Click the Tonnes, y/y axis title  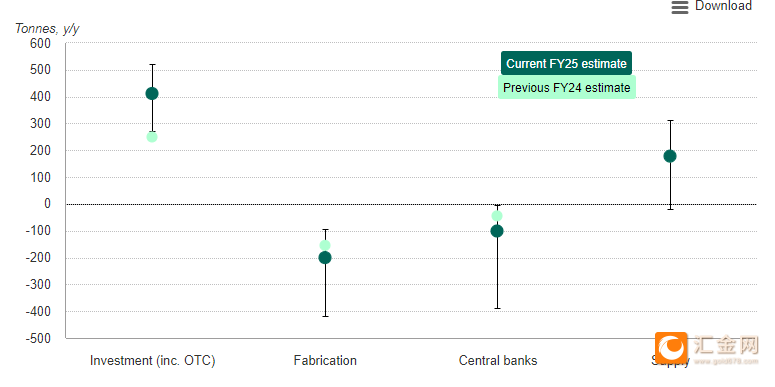(x=47, y=29)
